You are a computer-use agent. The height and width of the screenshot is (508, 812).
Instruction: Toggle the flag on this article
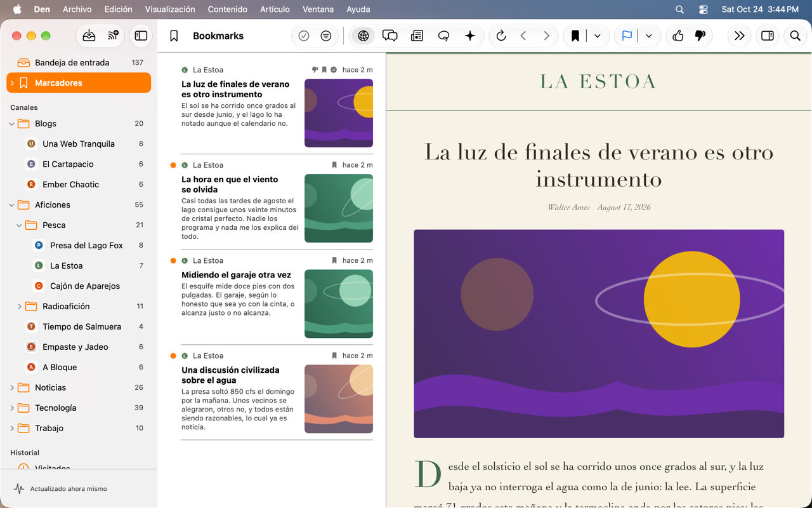tap(627, 36)
